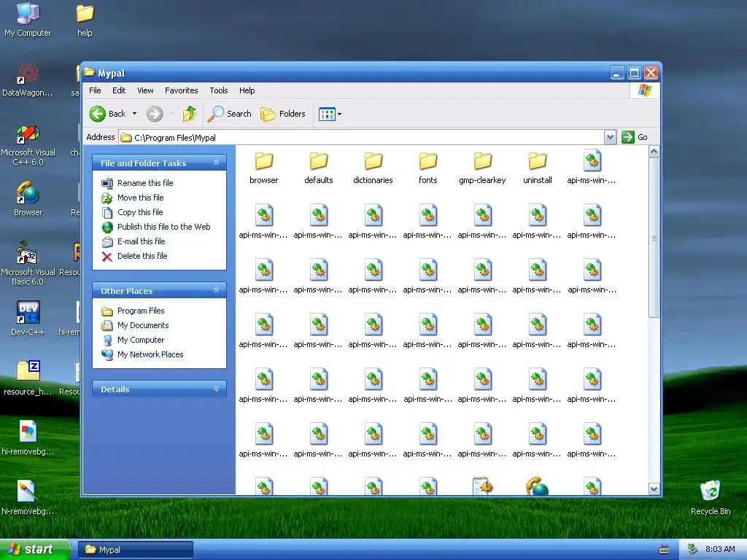Click Delete this file
Image resolution: width=747 pixels, height=560 pixels.
135,256
